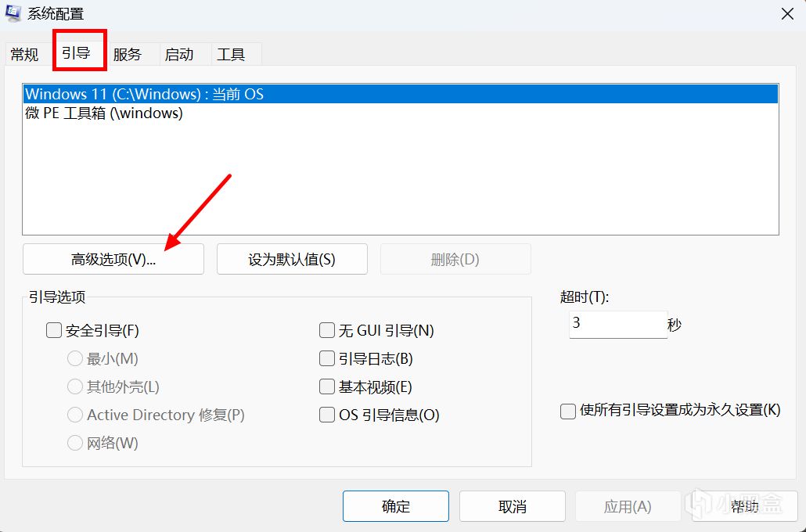This screenshot has height=532, width=806.
Task: Choose 最小(M) radio option
Action: tap(75, 358)
